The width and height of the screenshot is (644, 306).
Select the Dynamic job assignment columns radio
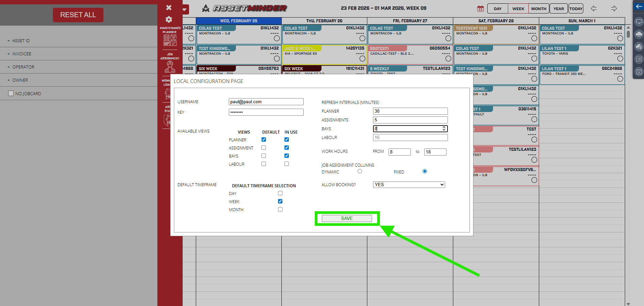point(360,171)
